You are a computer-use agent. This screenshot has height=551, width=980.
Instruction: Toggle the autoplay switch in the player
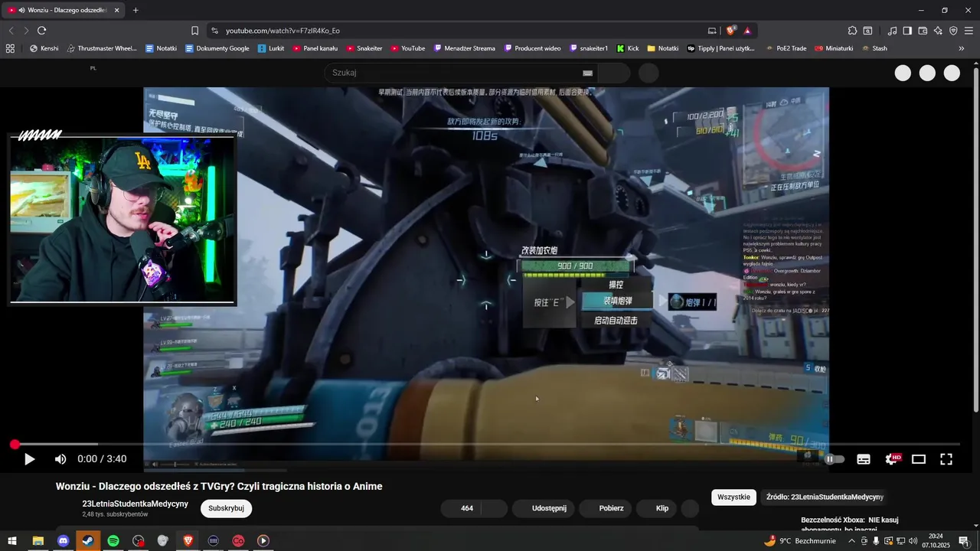click(833, 459)
